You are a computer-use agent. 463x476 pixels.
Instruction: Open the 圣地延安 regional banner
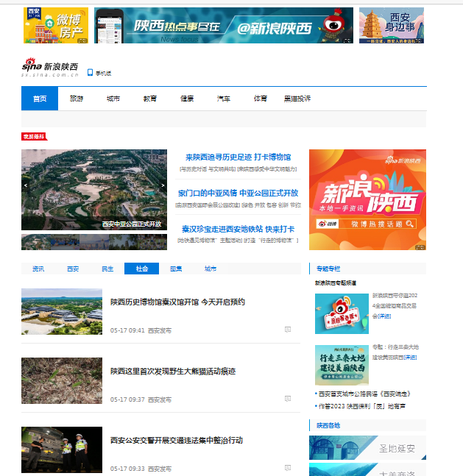click(367, 448)
